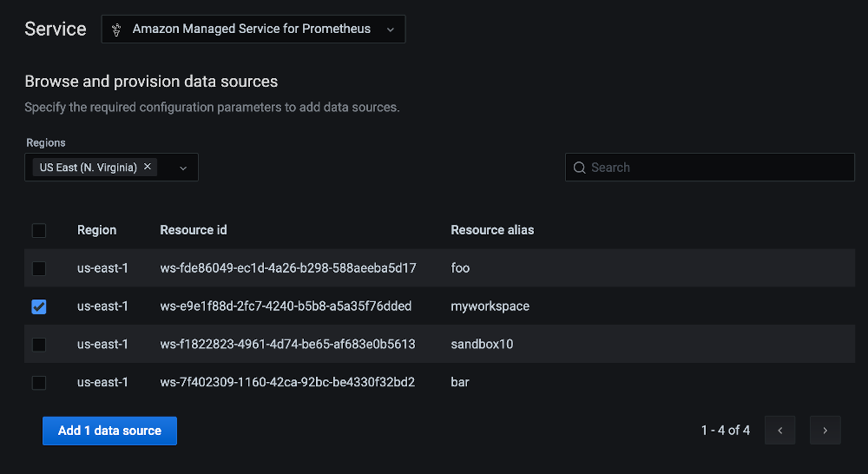Click the Resource id column header
This screenshot has height=474, width=868.
click(x=194, y=230)
